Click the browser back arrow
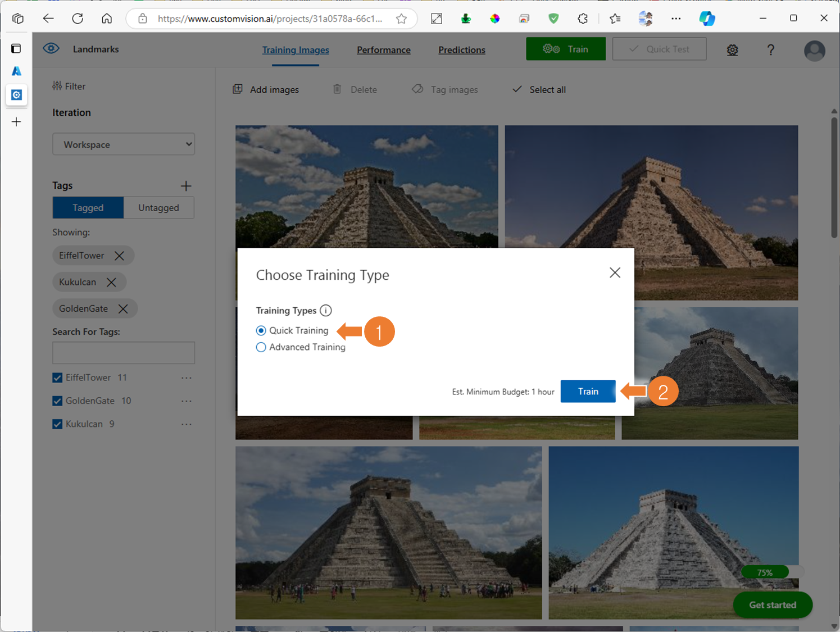This screenshot has width=840, height=632. [48, 19]
